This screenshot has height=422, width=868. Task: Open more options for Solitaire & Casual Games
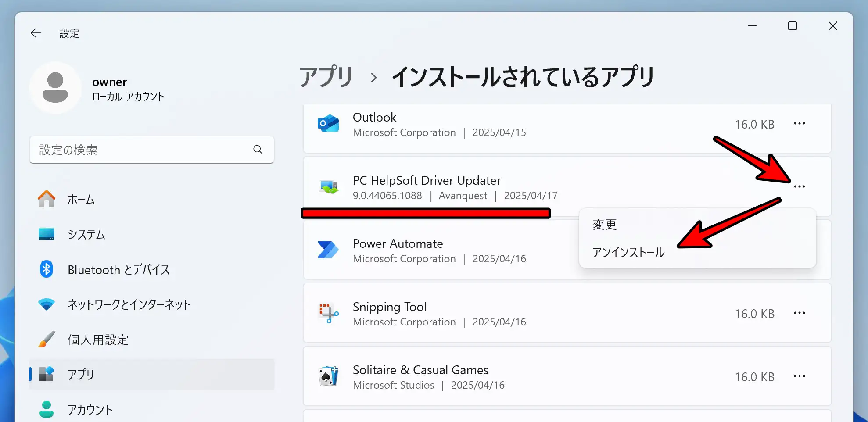[800, 376]
